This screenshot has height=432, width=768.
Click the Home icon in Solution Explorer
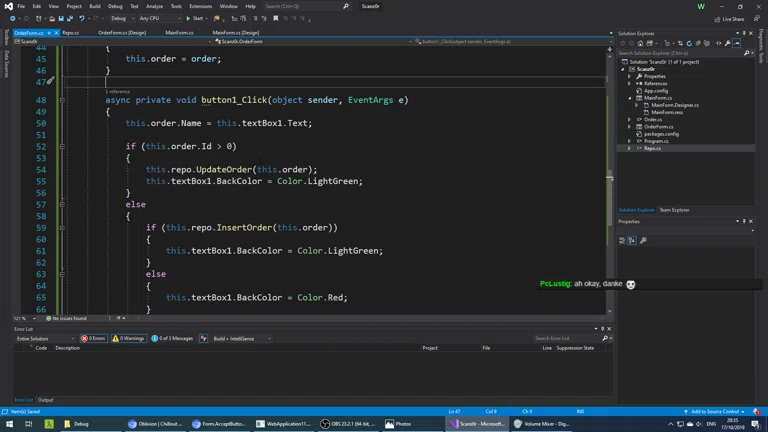click(x=641, y=43)
